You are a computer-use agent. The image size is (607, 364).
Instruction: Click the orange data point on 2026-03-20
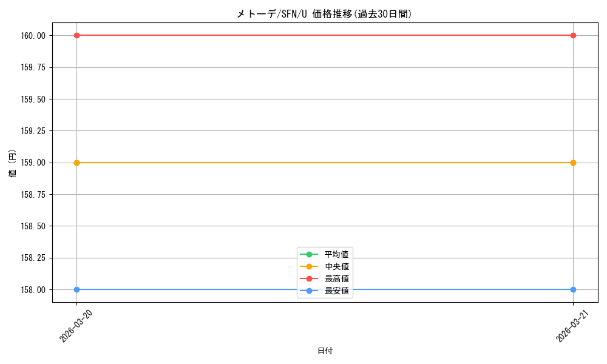click(76, 163)
